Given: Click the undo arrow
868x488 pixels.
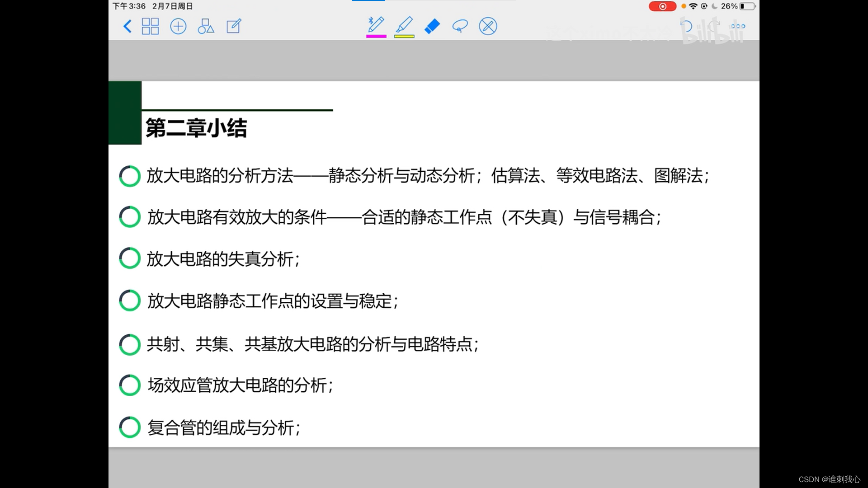Looking at the screenshot, I should 686,26.
